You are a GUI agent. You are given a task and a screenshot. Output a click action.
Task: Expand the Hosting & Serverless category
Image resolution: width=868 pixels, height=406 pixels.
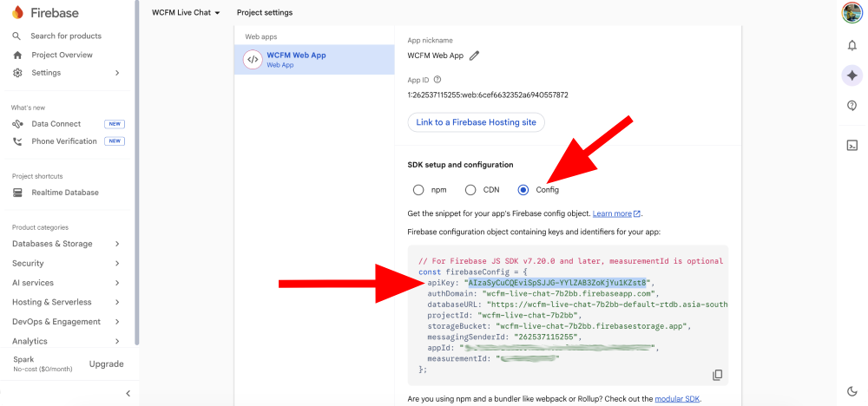[x=66, y=302]
